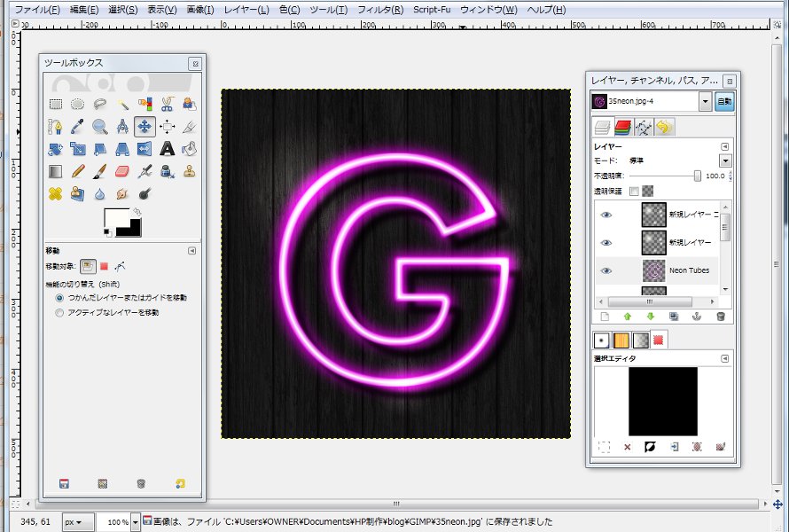
Task: Select the Paintbrush tool
Action: pos(99,170)
